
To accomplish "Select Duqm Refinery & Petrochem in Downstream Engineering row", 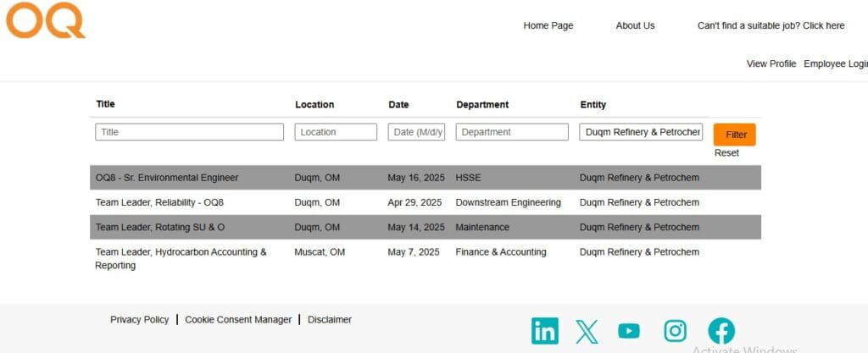I will pos(639,202).
